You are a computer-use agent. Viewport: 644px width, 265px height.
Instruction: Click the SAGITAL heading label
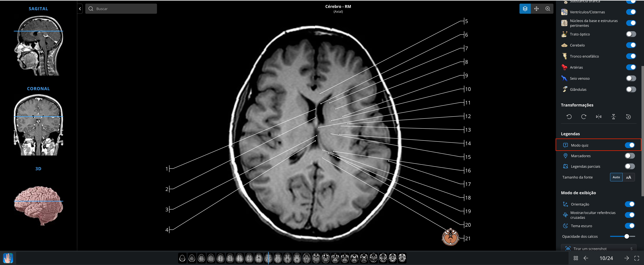click(38, 9)
